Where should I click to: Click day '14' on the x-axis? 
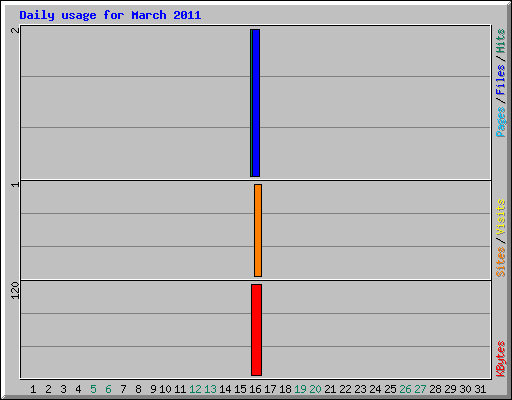click(225, 389)
